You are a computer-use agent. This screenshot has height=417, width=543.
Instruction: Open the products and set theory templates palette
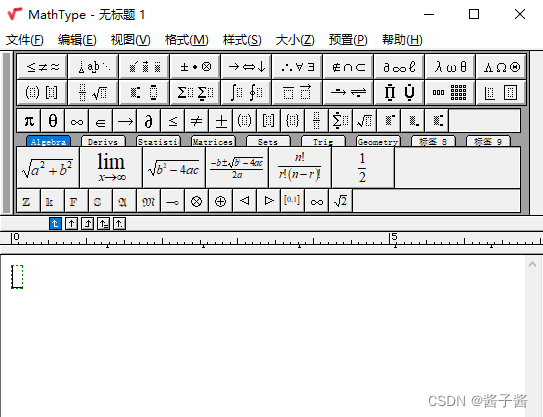click(x=399, y=92)
